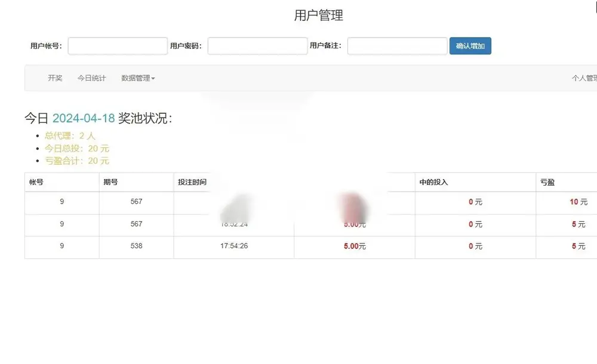Click the 用户帐号 field label
Image resolution: width=597 pixels, height=364 pixels.
click(x=46, y=46)
